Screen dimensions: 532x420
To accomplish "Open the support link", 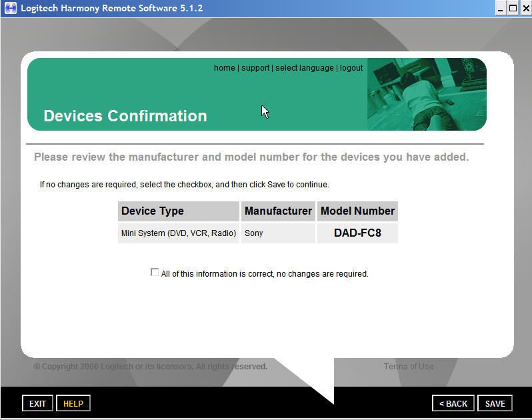I will [x=255, y=68].
